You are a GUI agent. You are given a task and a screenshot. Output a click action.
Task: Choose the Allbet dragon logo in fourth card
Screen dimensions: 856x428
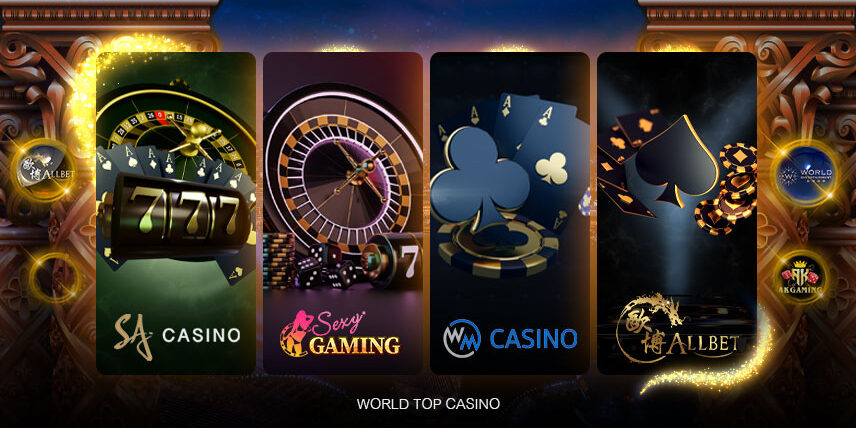coord(677,328)
